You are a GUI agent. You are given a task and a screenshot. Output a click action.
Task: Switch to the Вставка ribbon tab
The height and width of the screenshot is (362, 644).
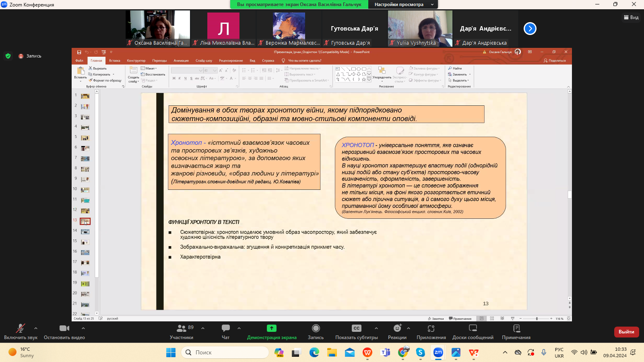coord(115,61)
